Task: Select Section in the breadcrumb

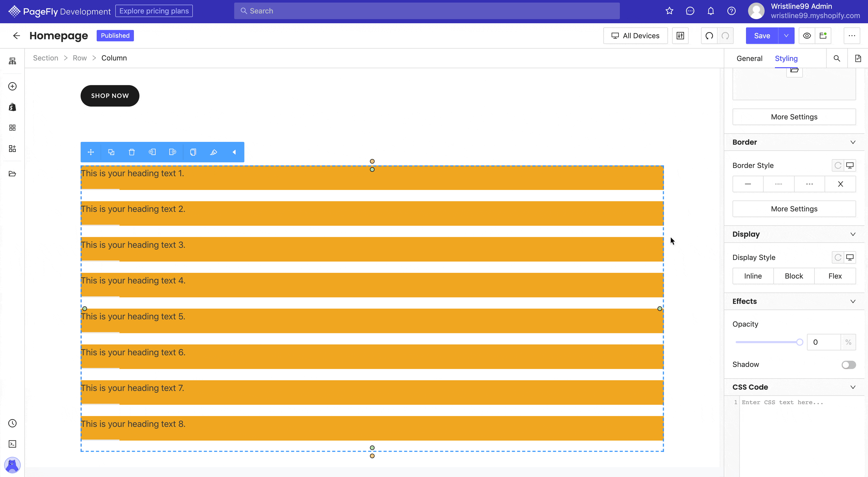Action: [x=45, y=58]
